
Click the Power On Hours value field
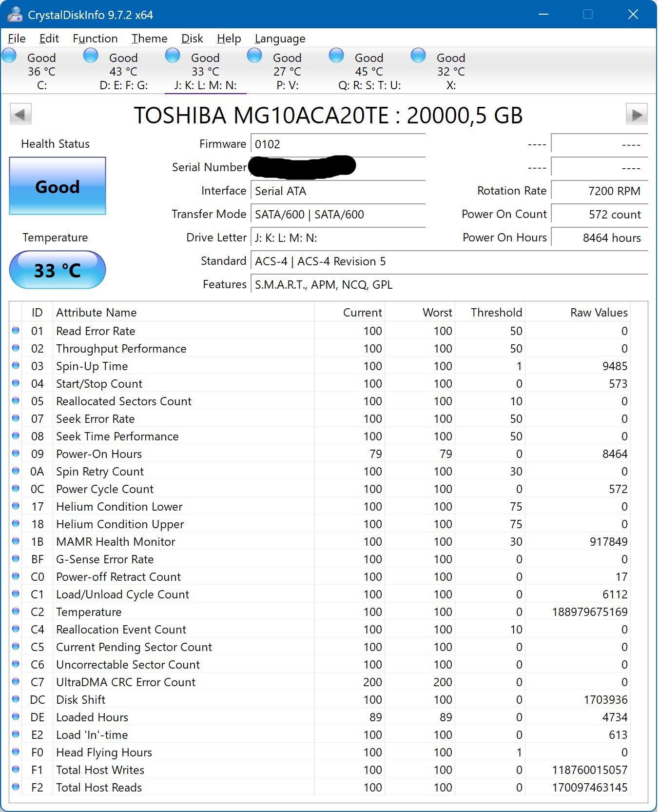click(x=600, y=238)
